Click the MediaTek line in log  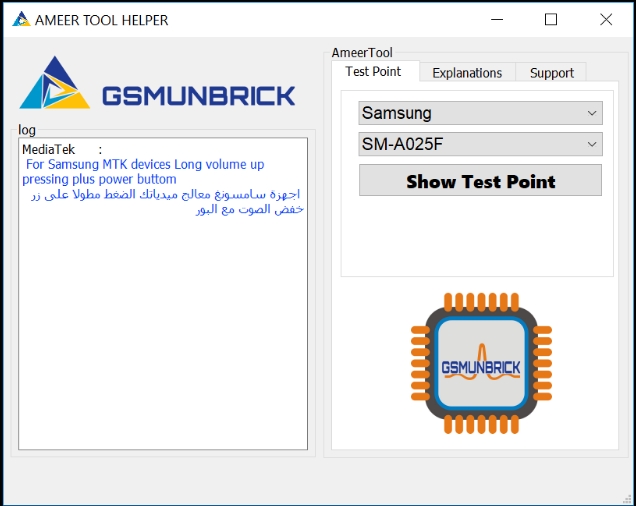[62, 149]
